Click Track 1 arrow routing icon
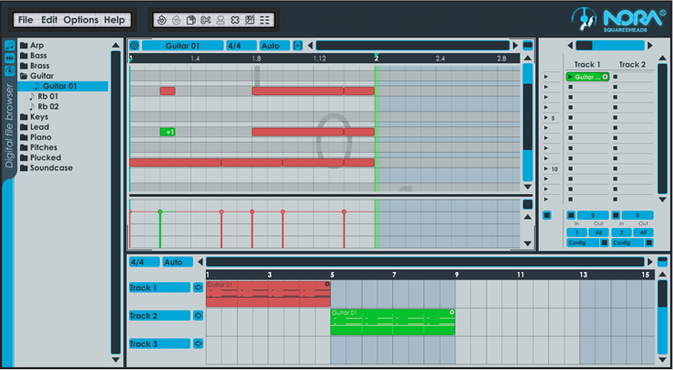Screen dimensions: 673x370 (x=198, y=288)
